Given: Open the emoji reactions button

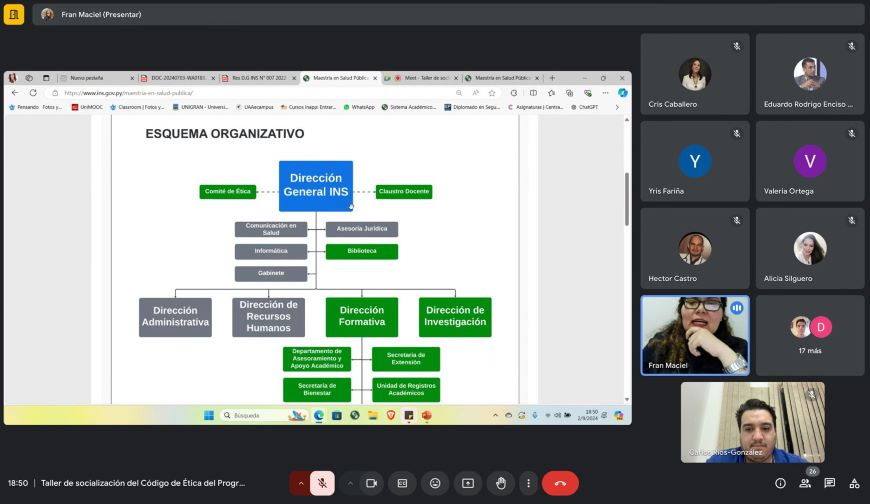Looking at the screenshot, I should (x=435, y=483).
